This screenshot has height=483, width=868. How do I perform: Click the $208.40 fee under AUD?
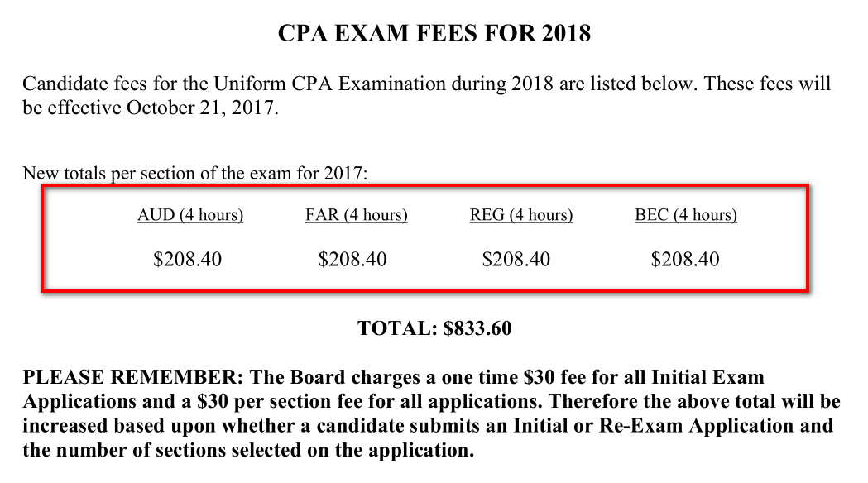(187, 259)
